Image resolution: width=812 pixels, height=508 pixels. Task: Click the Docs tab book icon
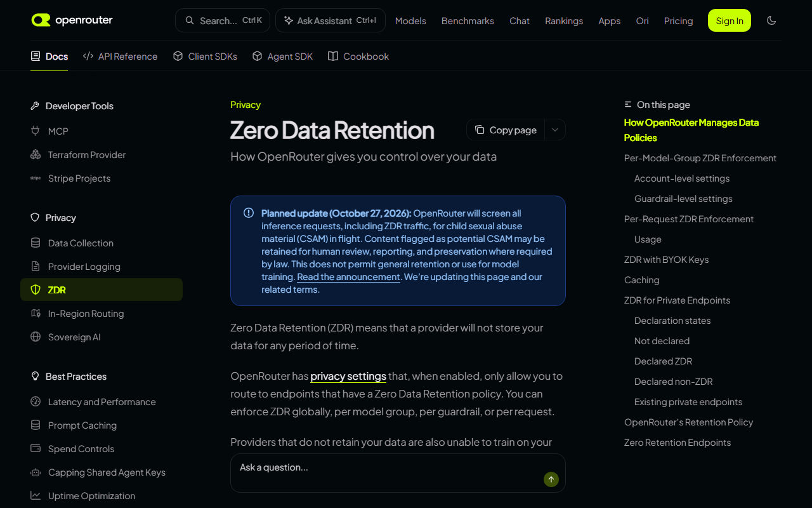click(36, 56)
